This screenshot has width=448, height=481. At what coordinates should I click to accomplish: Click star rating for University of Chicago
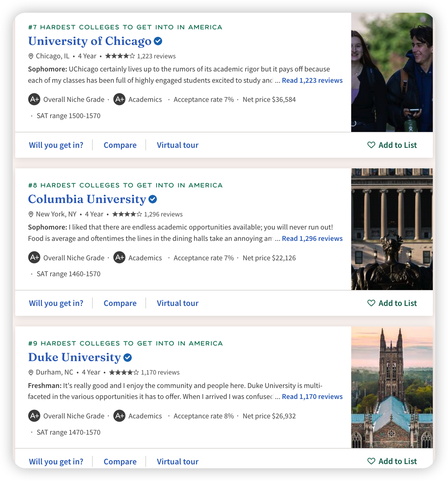pos(120,56)
